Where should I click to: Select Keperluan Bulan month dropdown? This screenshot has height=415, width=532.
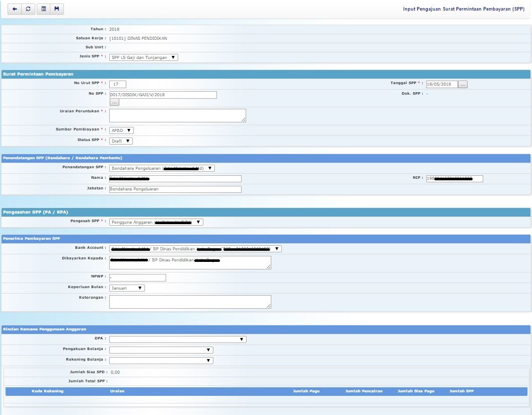pyautogui.click(x=127, y=288)
